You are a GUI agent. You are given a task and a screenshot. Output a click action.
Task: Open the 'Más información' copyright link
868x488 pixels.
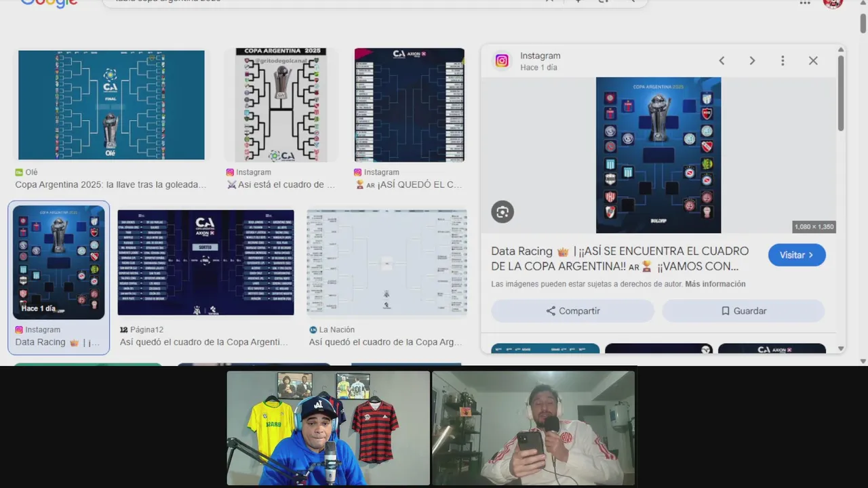(715, 284)
